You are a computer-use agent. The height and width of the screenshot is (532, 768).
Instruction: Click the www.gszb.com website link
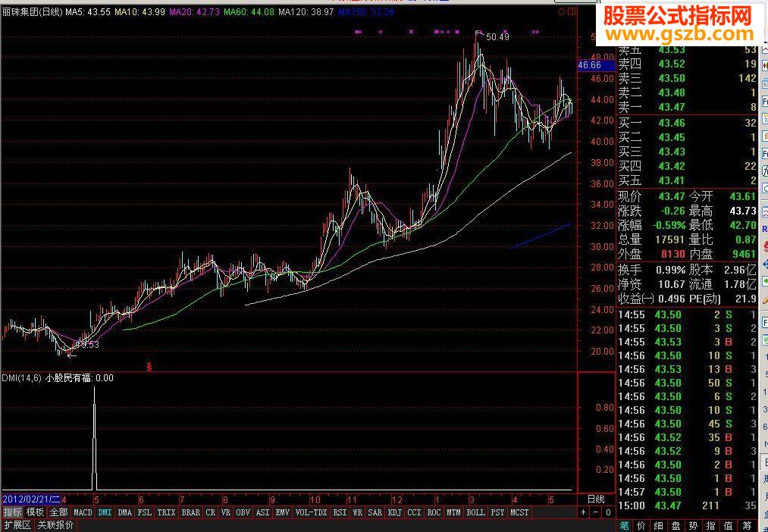[681, 34]
